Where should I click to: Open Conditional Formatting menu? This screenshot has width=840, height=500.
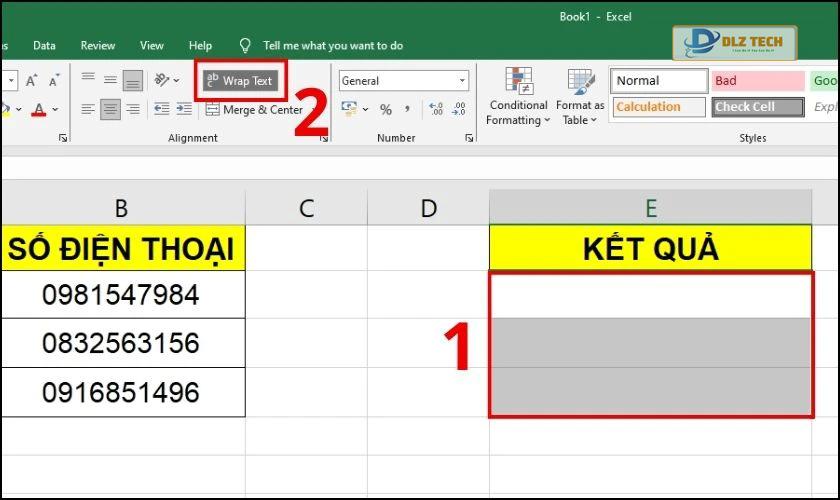[518, 97]
